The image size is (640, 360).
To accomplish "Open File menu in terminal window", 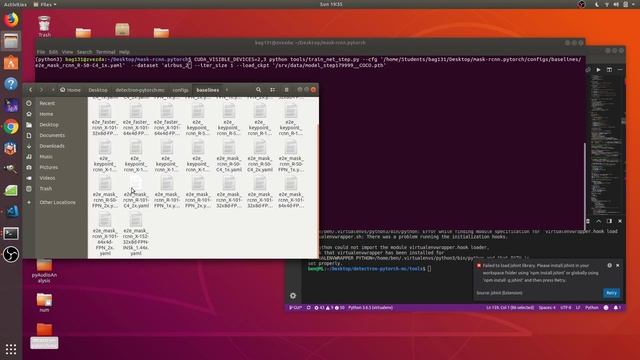I will [x=41, y=52].
